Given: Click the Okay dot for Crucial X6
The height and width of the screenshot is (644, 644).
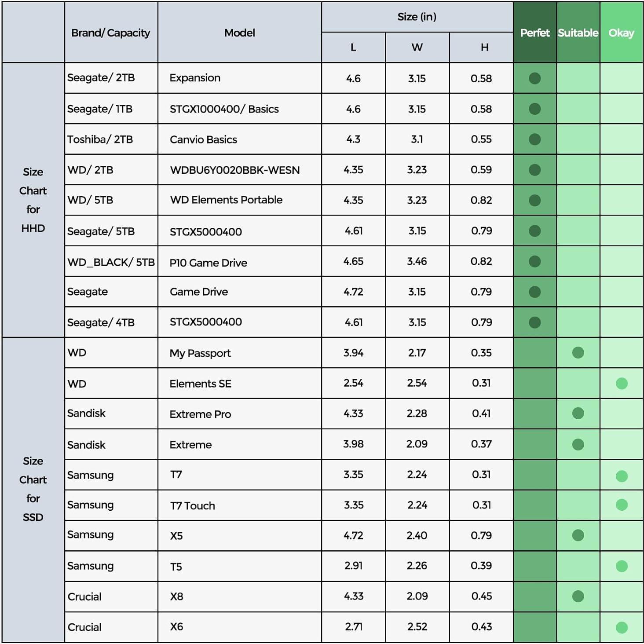Looking at the screenshot, I should click(x=622, y=627).
